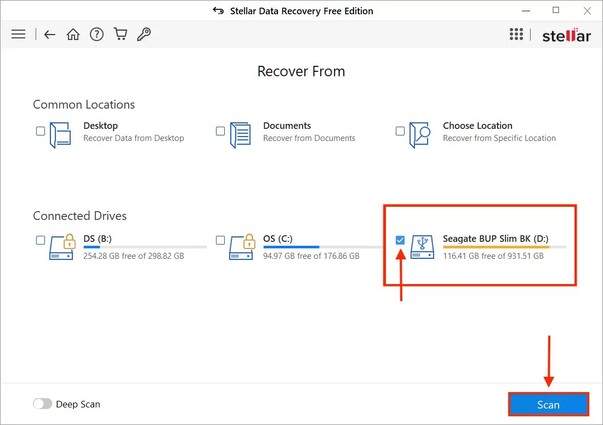Open the hamburger menu

click(x=18, y=34)
